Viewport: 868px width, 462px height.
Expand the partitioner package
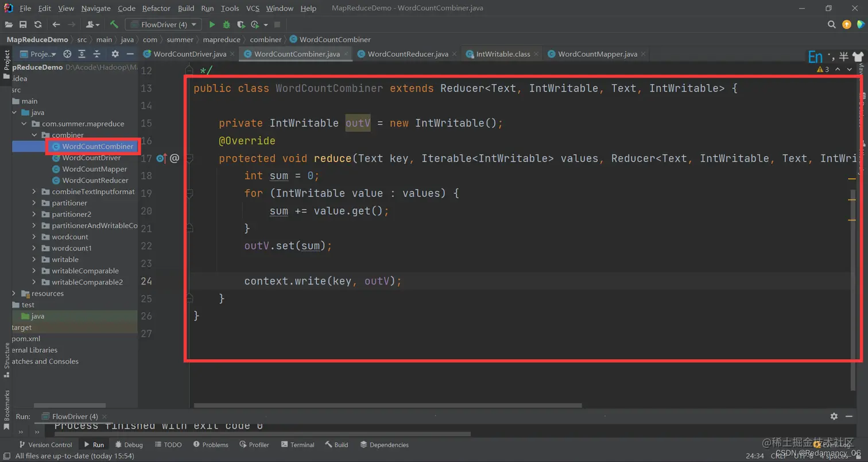[34, 203]
